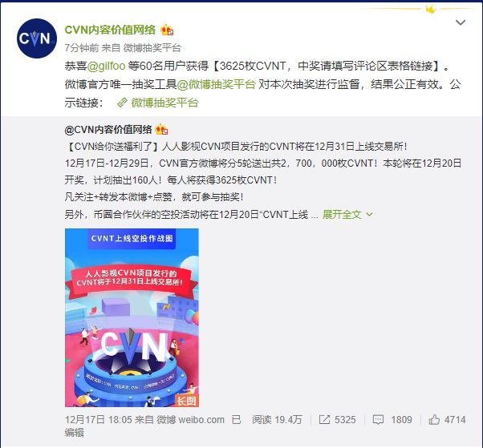
Task: Click the membership crown badge beside the CVN内容价值网络 title
Action: coord(167,30)
